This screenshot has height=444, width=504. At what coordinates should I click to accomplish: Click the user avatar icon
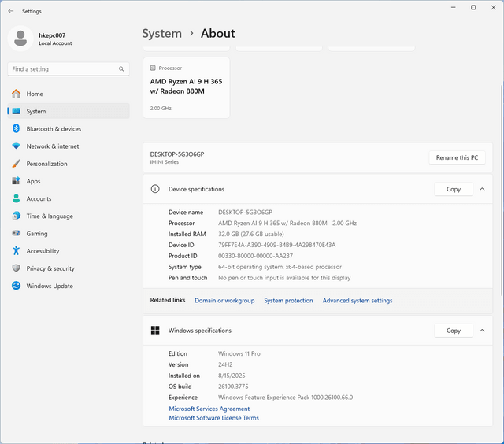[20, 39]
